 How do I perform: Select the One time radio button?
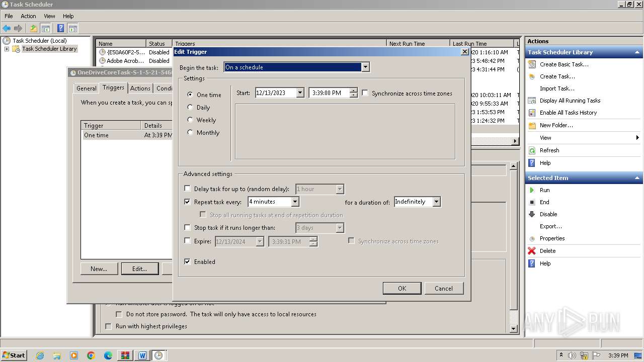190,95
